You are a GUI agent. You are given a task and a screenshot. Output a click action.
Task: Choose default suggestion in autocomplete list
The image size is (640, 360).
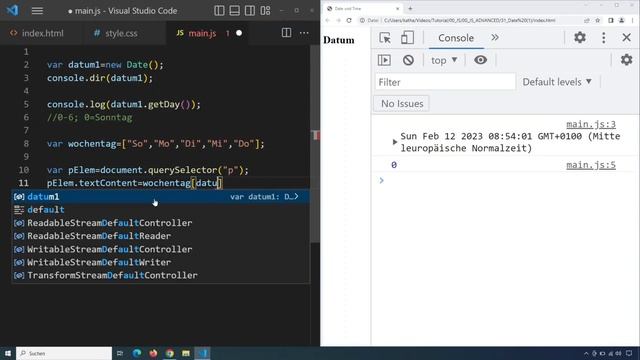(160, 210)
